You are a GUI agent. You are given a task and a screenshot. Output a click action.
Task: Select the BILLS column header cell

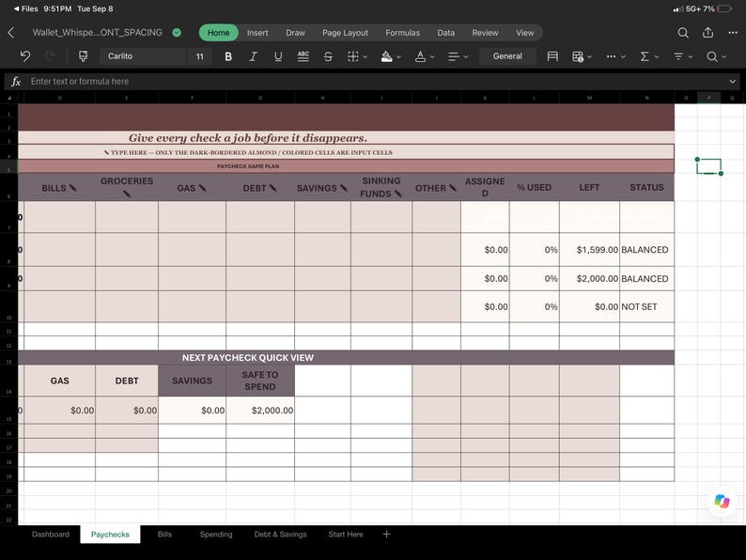pyautogui.click(x=59, y=188)
